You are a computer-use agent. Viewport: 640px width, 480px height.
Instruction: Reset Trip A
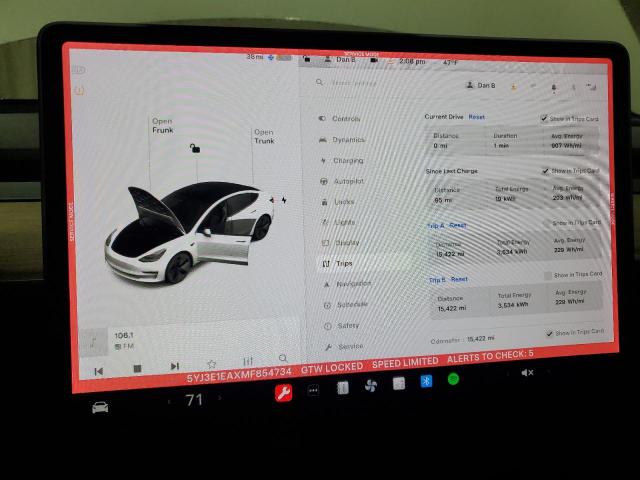458,225
